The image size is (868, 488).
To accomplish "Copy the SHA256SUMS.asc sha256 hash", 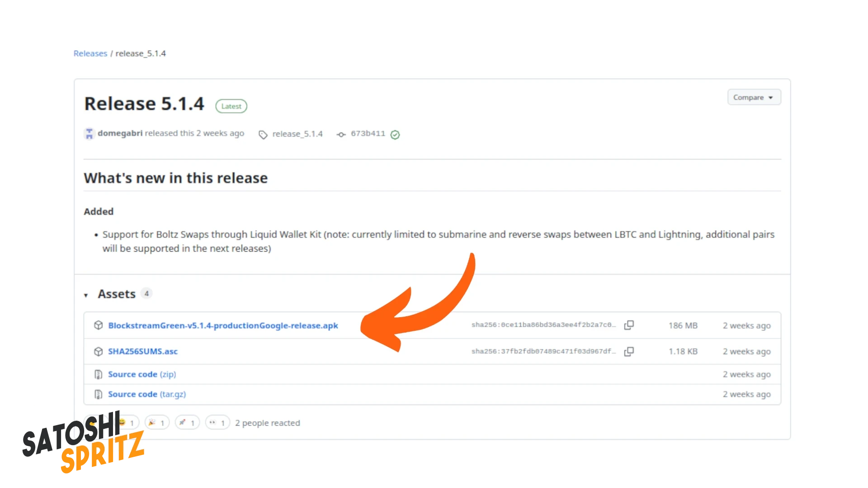I will click(x=629, y=352).
